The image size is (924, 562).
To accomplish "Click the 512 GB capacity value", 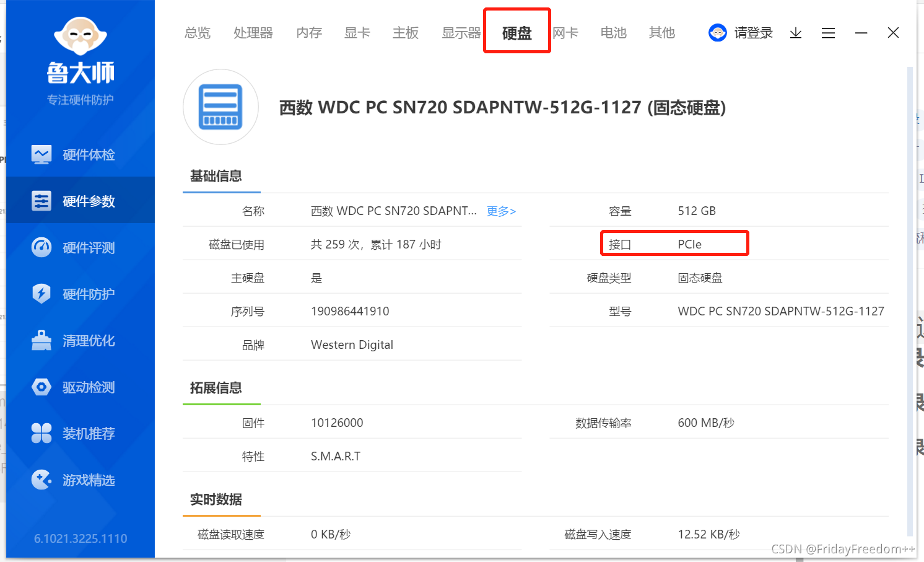I will [697, 211].
